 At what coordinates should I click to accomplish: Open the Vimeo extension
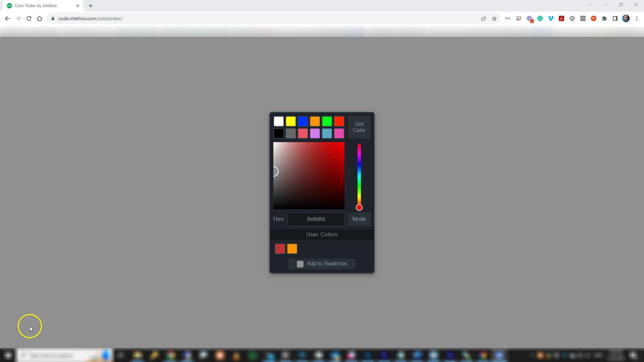tap(551, 18)
